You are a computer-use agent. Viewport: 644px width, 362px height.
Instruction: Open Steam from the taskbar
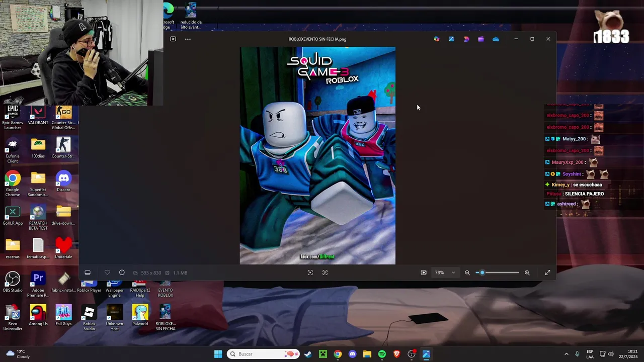tap(308, 354)
